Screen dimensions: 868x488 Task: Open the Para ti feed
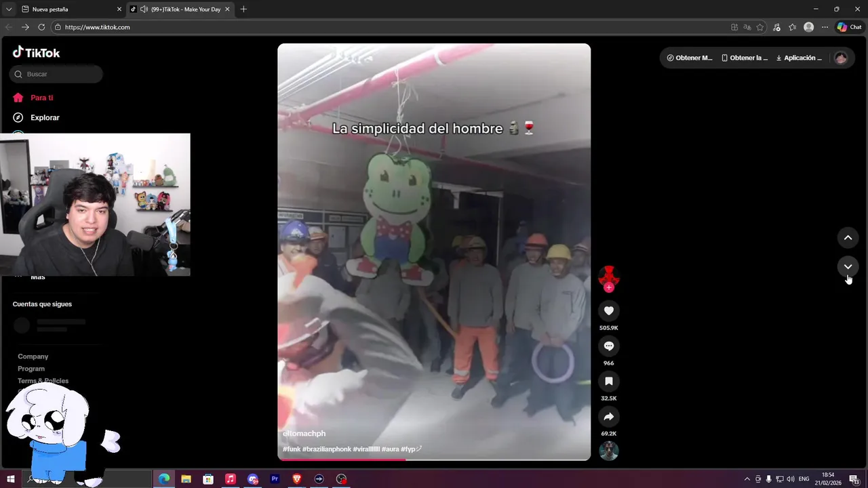41,98
